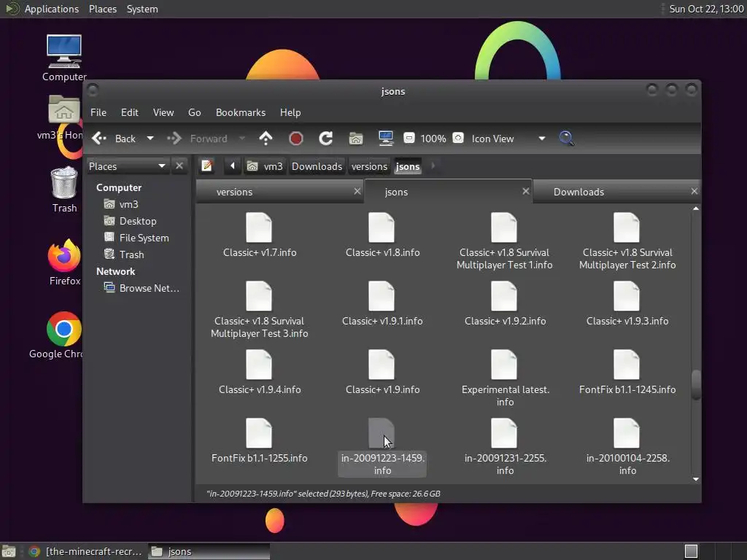
Task: Open the Back history dropdown arrow
Action: pyautogui.click(x=150, y=139)
